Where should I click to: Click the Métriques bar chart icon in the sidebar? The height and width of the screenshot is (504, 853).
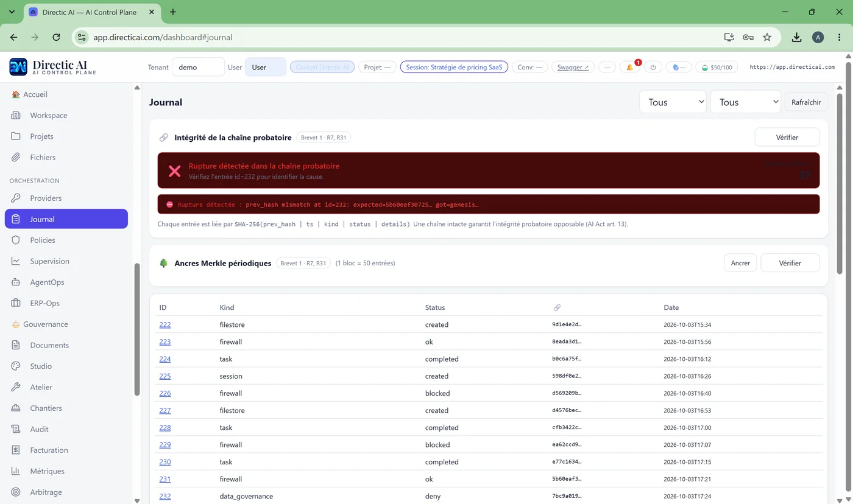coord(16,471)
